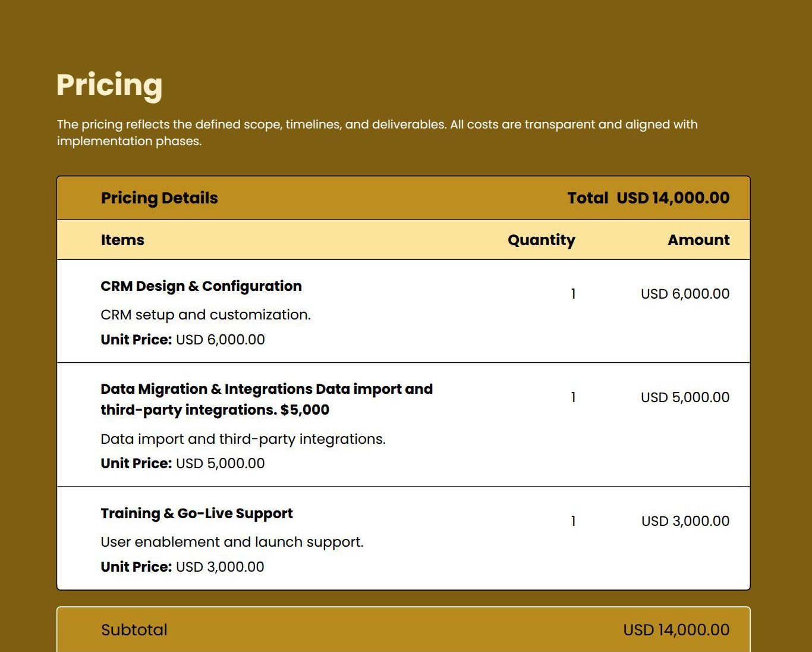The height and width of the screenshot is (652, 812).
Task: Select the Training & Go-Live Support title
Action: coord(197,513)
